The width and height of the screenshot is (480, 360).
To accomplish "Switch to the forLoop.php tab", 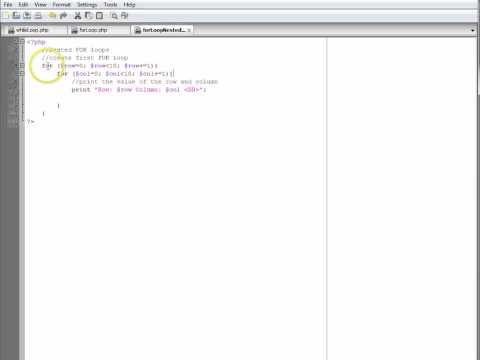I will pos(99,30).
